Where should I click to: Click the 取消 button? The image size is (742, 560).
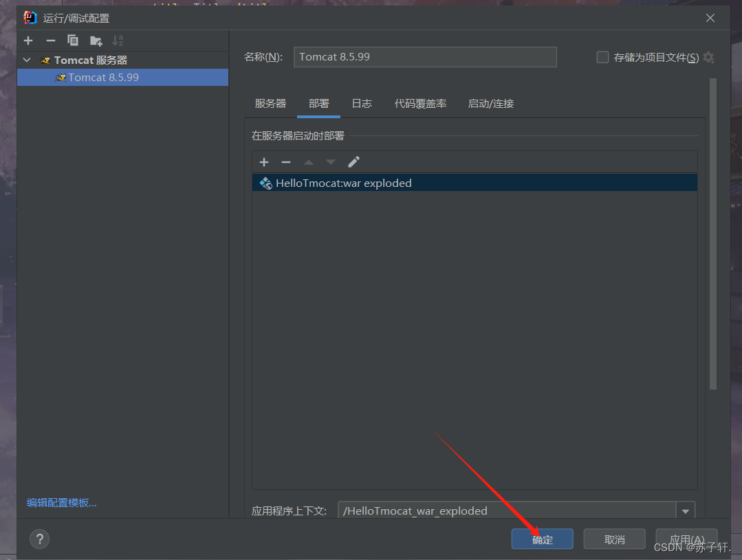pos(614,539)
